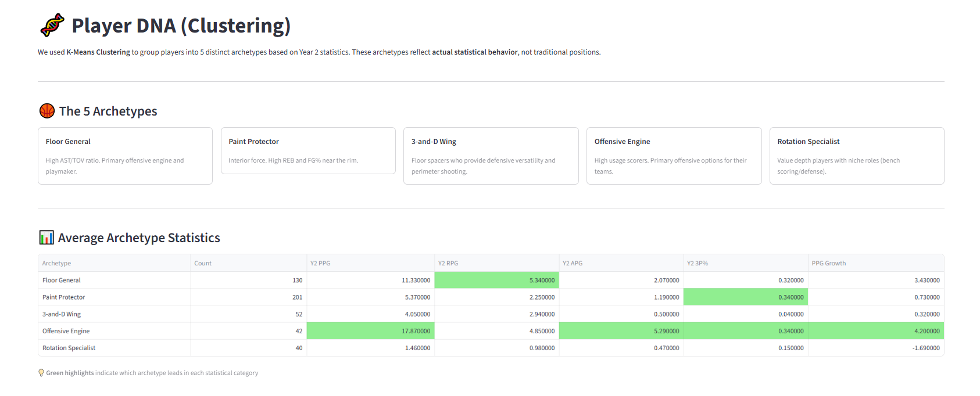Select the 3-and-D Wing archetype card

(491, 156)
